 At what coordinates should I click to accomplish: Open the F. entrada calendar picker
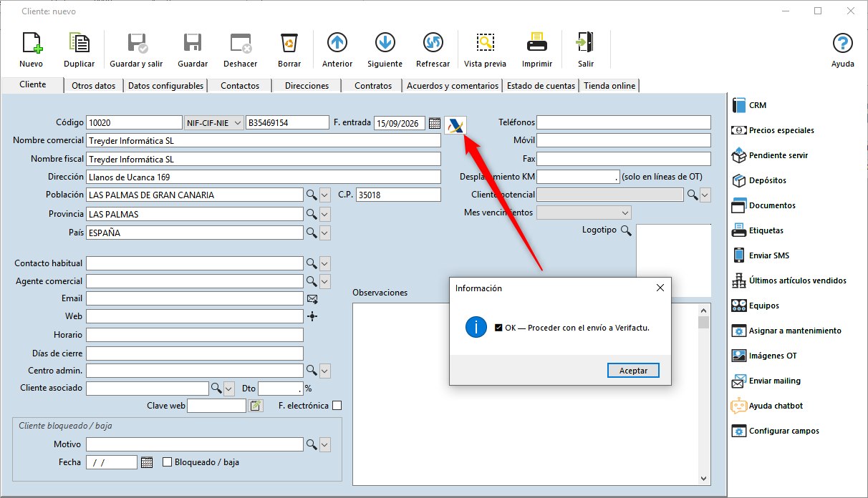click(435, 123)
